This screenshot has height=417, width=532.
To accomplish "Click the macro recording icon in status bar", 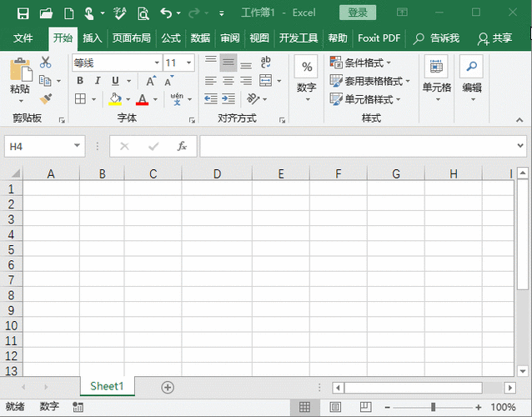I will (78, 407).
